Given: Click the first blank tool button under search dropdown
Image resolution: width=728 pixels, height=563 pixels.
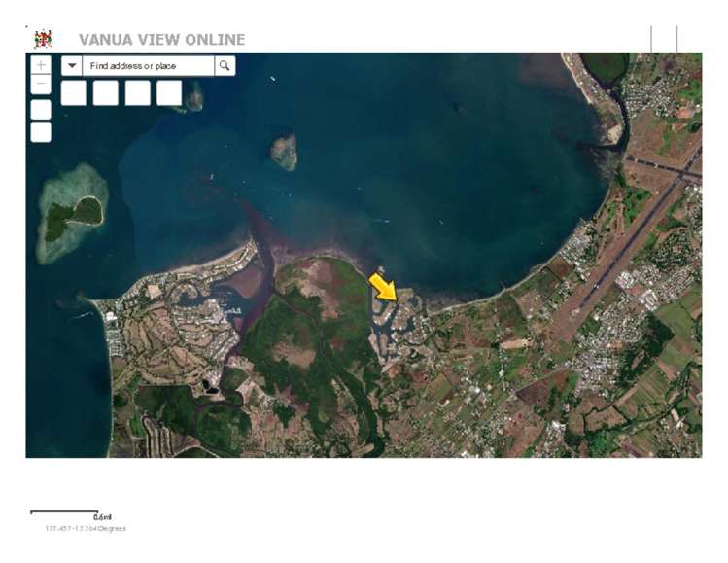Looking at the screenshot, I should tap(74, 93).
